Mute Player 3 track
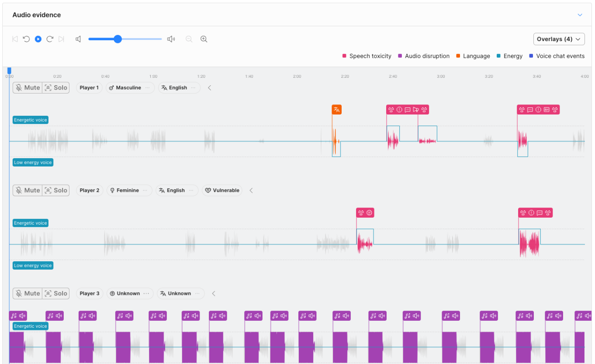The height and width of the screenshot is (364, 595). pos(28,294)
